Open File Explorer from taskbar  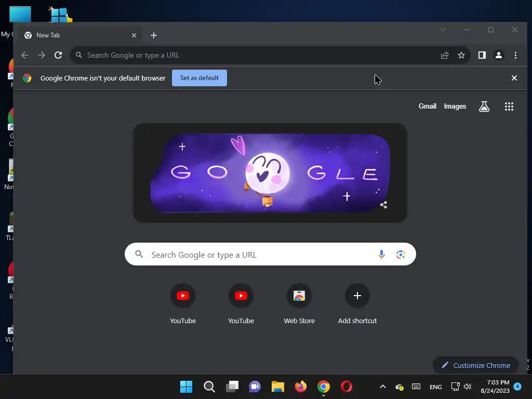pyautogui.click(x=278, y=387)
